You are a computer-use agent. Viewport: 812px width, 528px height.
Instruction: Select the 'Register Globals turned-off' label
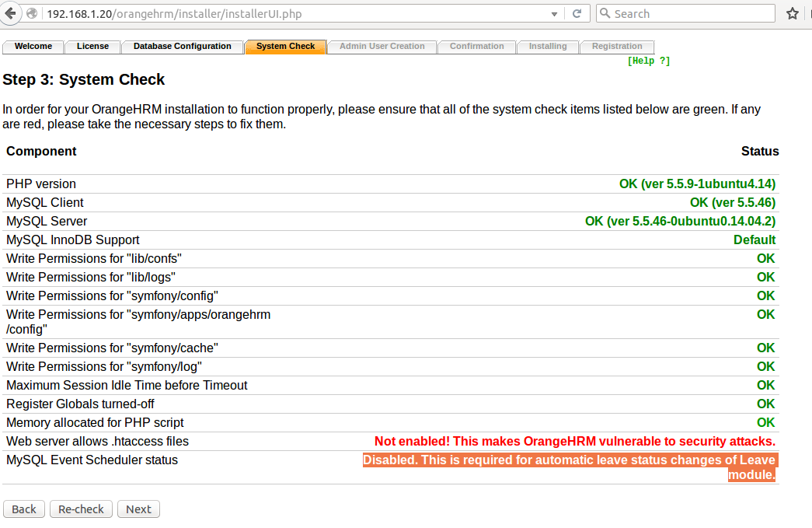(80, 404)
